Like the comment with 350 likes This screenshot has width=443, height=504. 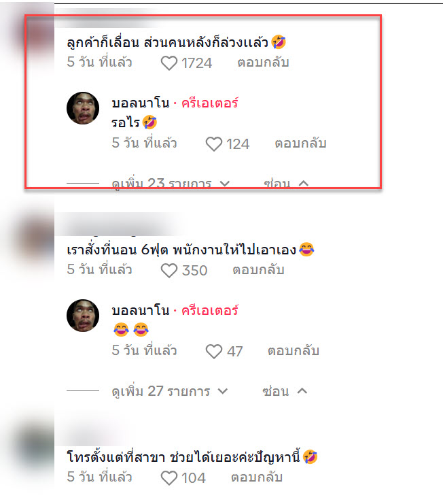tap(169, 270)
